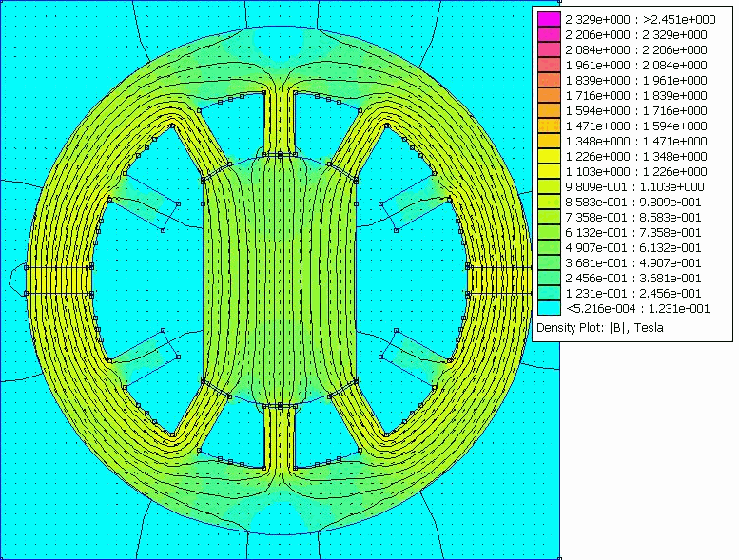Image resolution: width=739 pixels, height=560 pixels.
Task: Click the swatch for 1.226e+000 : 1.348e+000
Action: point(549,156)
